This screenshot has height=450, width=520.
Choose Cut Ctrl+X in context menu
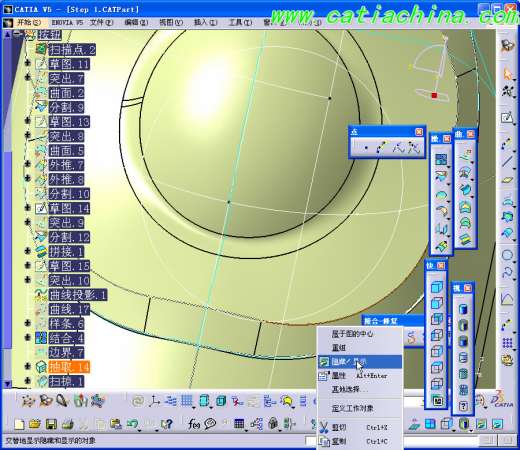tap(360, 427)
